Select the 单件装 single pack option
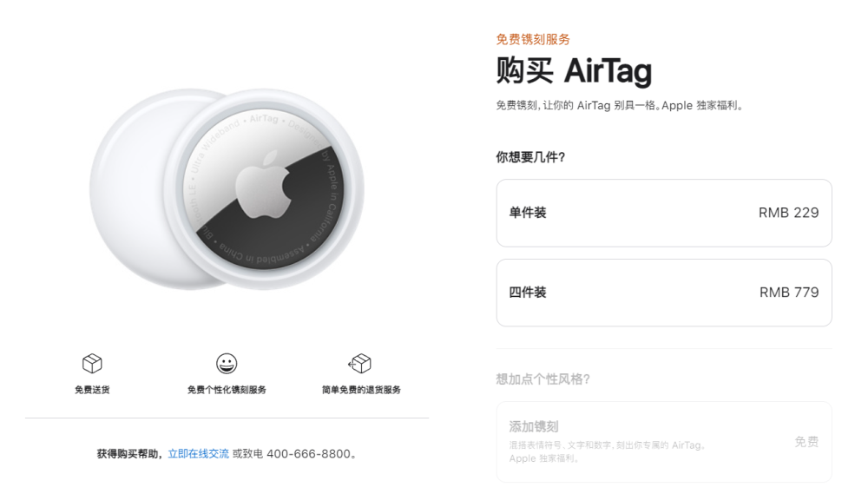The height and width of the screenshot is (494, 868). tap(664, 213)
